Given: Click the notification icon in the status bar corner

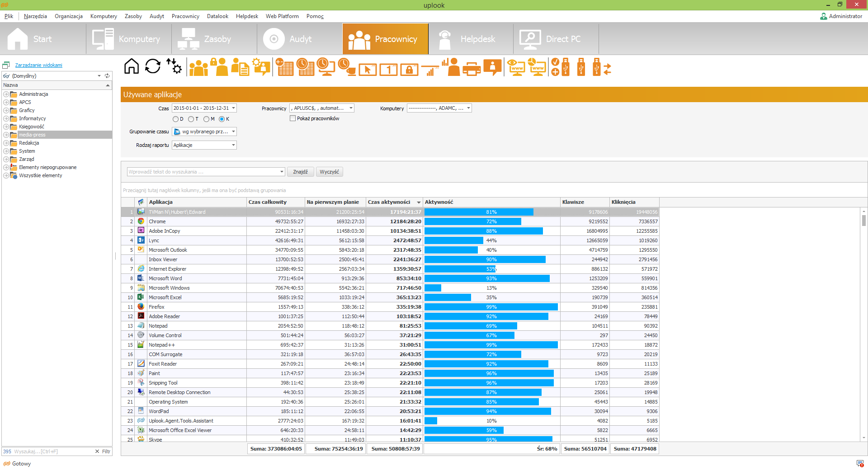Looking at the screenshot, I should point(860,463).
